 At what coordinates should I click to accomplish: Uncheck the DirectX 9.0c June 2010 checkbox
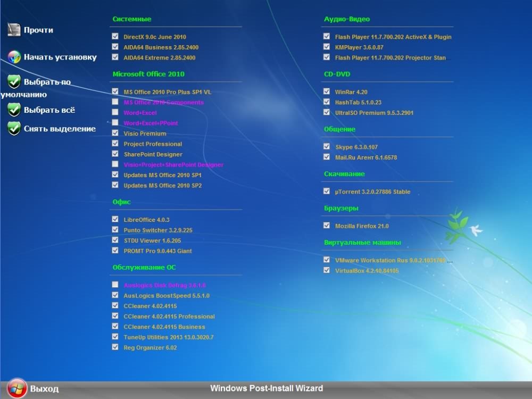115,37
